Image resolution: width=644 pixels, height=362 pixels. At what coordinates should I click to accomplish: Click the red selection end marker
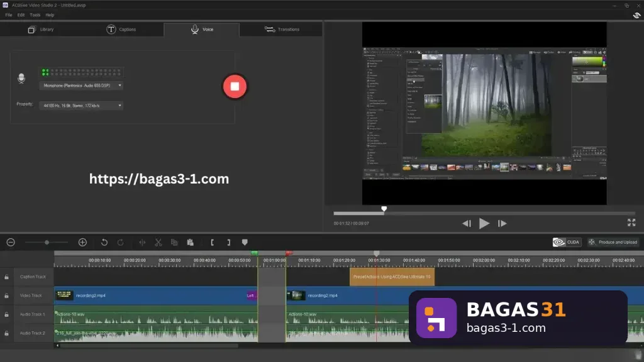[289, 253]
